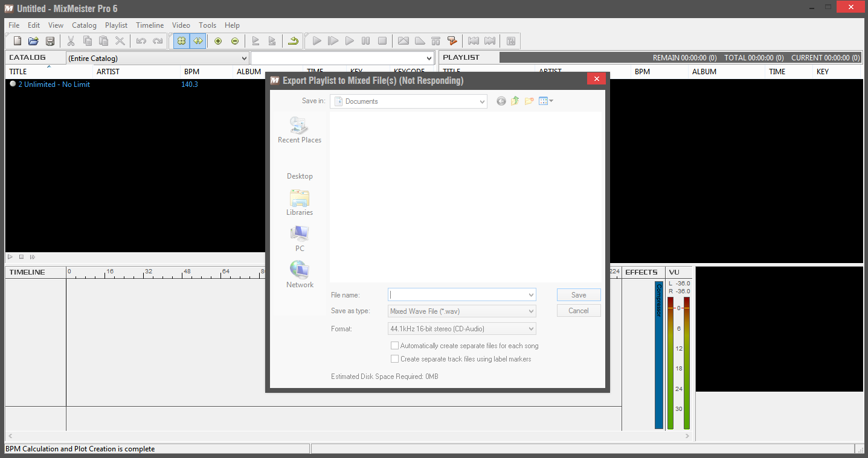
Task: Open the File menu
Action: [14, 25]
